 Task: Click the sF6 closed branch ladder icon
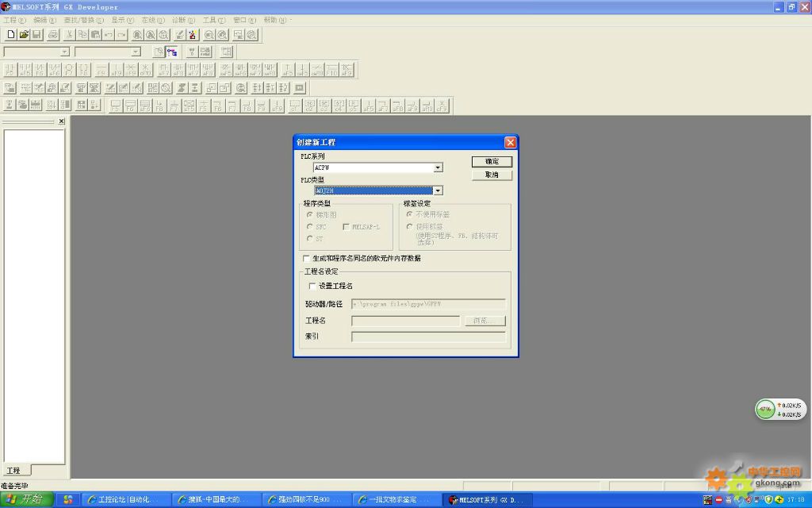[x=54, y=70]
